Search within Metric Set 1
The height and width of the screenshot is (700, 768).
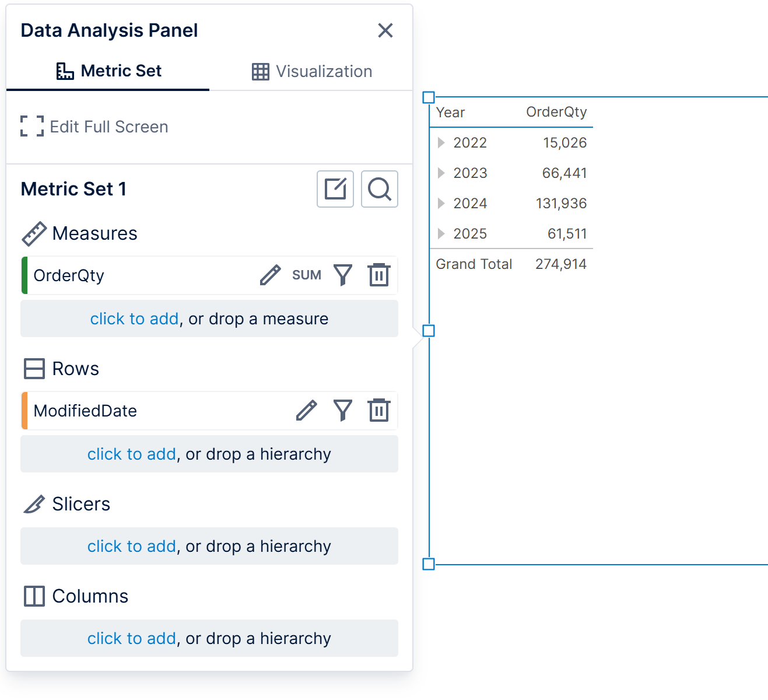tap(380, 189)
